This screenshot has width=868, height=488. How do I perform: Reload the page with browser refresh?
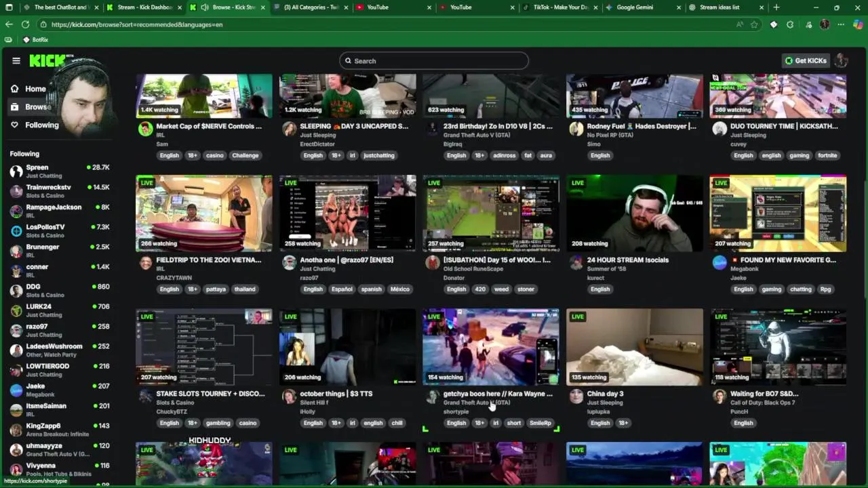(25, 24)
